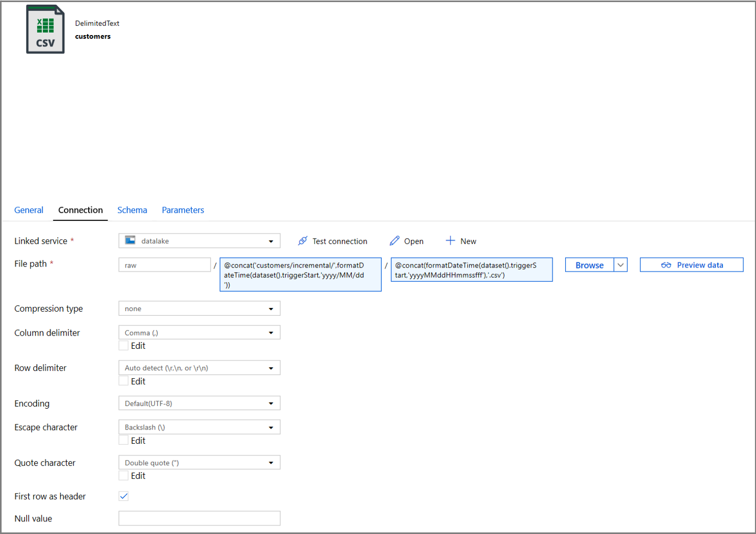Click the New plus icon
Screen dimensions: 756x534
(451, 241)
